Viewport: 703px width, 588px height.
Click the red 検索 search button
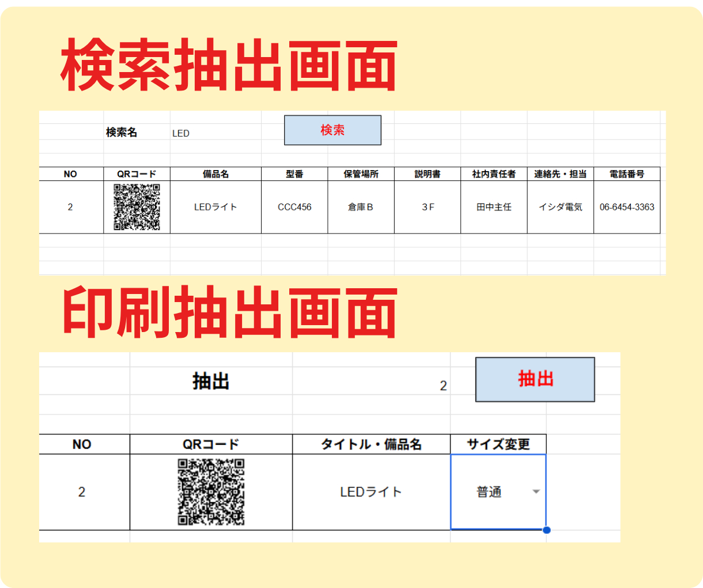[x=332, y=130]
